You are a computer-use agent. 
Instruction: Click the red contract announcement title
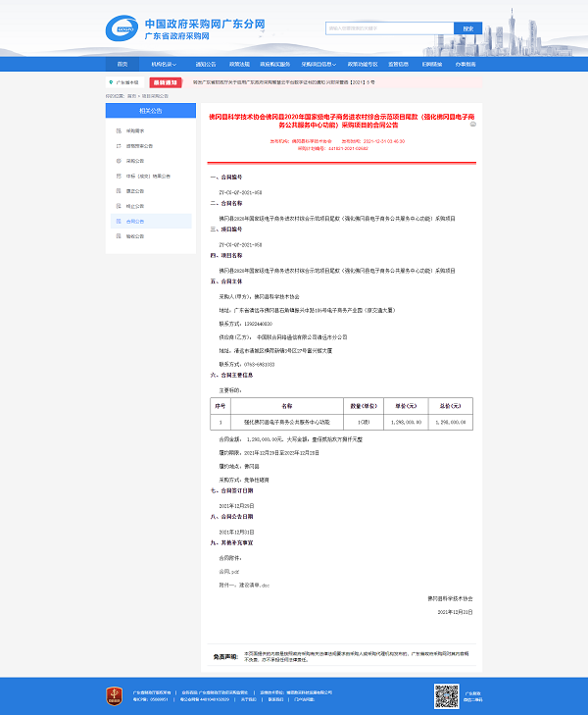pyautogui.click(x=342, y=121)
